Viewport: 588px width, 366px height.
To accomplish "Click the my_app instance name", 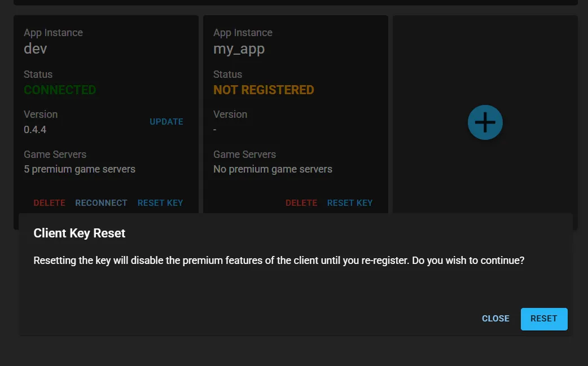I will [x=239, y=49].
